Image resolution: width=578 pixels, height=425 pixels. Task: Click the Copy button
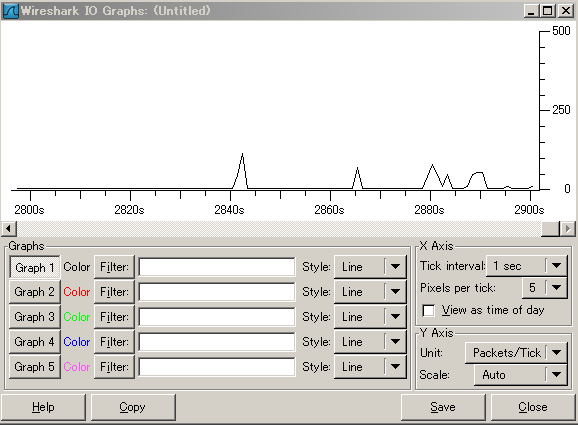[x=133, y=407]
